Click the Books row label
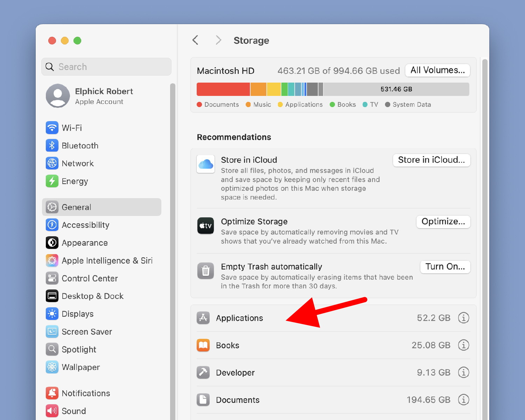This screenshot has width=525, height=420. 227,345
